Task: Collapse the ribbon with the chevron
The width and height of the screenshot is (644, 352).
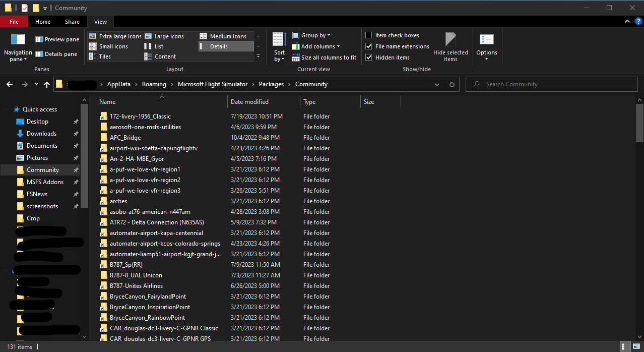Action: 626,22
